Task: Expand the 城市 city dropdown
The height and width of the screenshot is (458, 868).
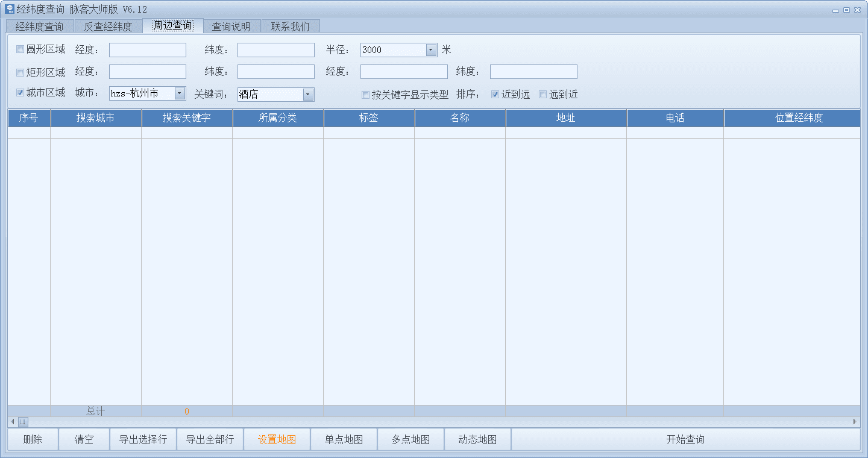Action: pos(180,93)
